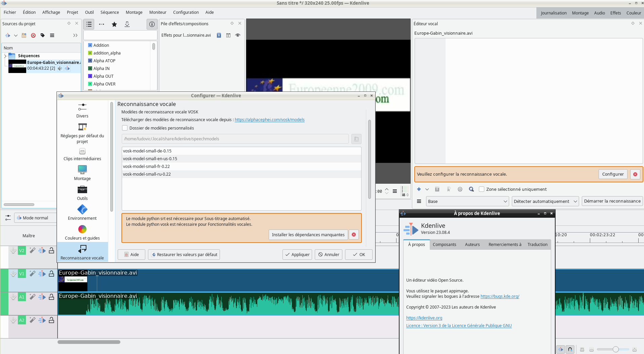Image resolution: width=644 pixels, height=354 pixels.
Task: Select Réglages par défaut du projet page
Action: click(x=82, y=133)
